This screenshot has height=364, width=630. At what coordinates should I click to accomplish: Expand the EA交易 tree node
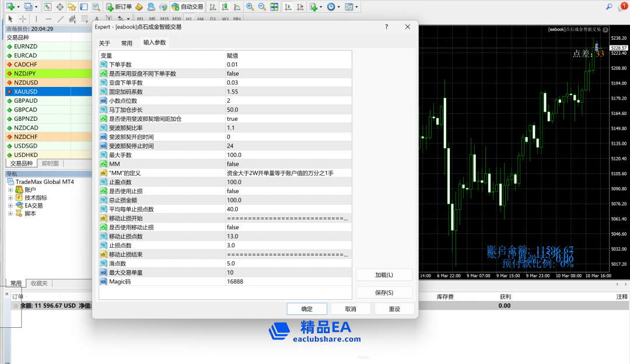coord(10,205)
